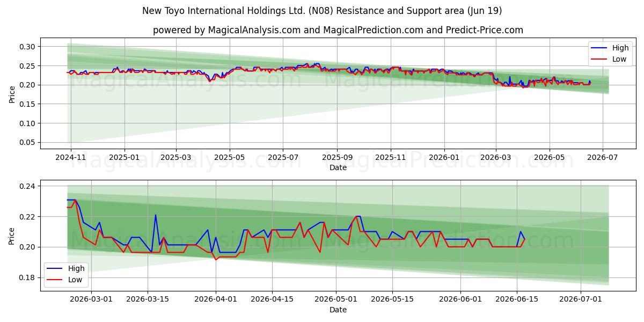The width and height of the screenshot is (644, 322).
Task: Click the top chart y-axis value 0.25
Action: click(27, 66)
